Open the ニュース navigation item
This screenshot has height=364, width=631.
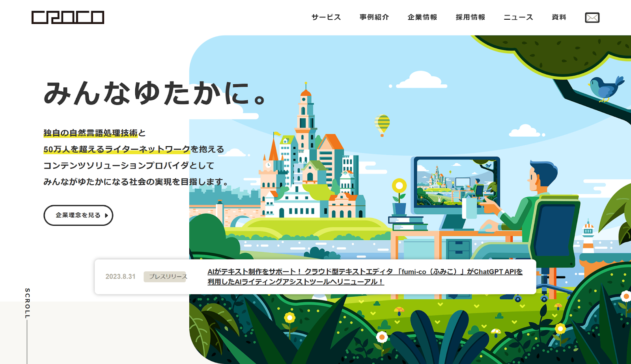[x=518, y=17]
